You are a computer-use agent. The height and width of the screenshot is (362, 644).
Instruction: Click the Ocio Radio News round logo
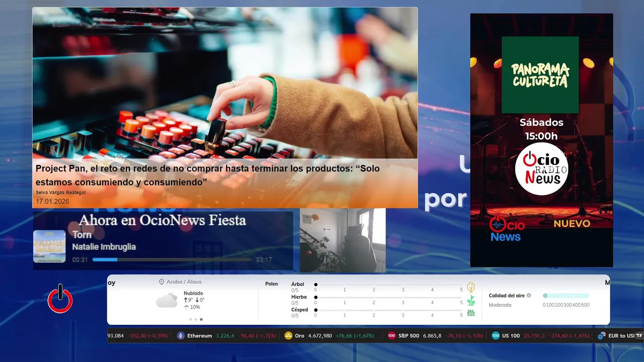click(541, 169)
